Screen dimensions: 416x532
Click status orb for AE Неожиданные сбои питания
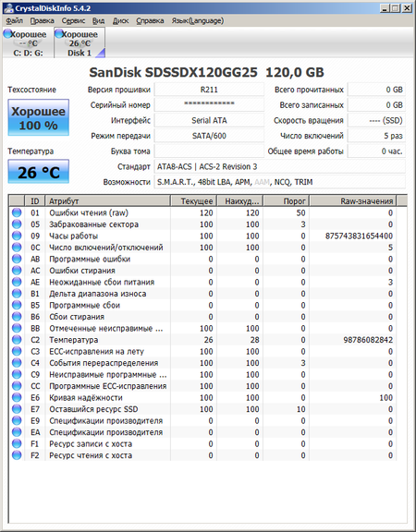pyautogui.click(x=17, y=282)
